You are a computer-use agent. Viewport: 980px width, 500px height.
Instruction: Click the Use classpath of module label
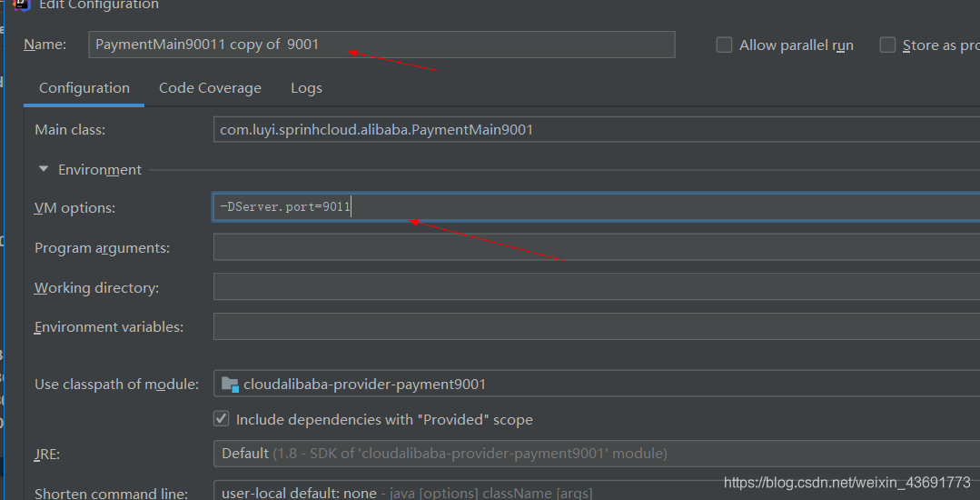[x=117, y=385]
